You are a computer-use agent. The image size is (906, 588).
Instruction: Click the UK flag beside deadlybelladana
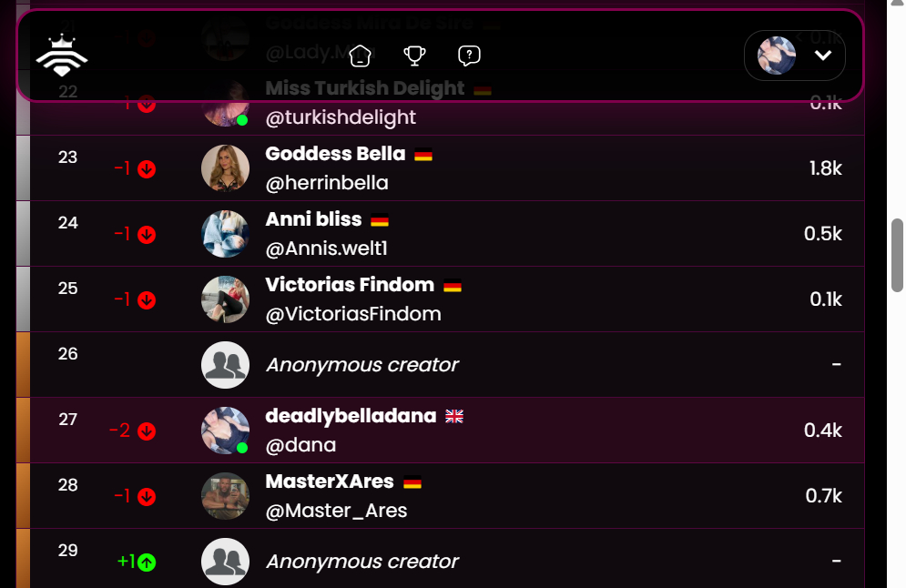click(x=454, y=417)
